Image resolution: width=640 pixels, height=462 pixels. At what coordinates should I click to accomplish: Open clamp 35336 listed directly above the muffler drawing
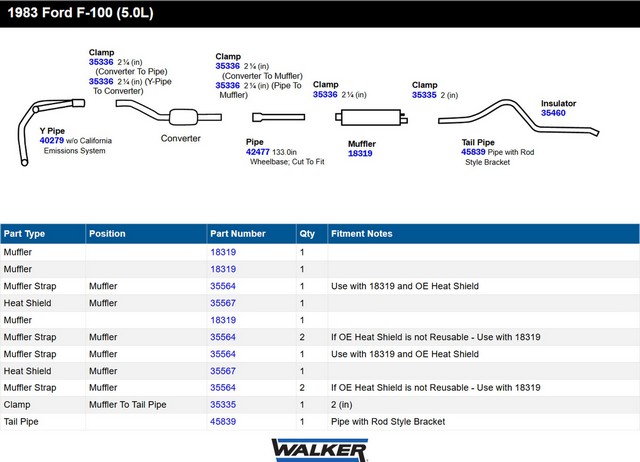click(x=325, y=95)
